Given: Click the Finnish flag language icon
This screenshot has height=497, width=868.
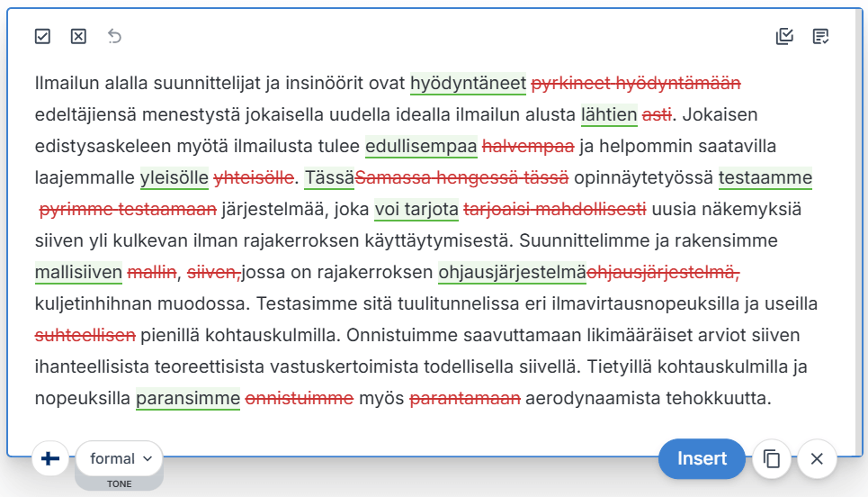Looking at the screenshot, I should click(50, 458).
